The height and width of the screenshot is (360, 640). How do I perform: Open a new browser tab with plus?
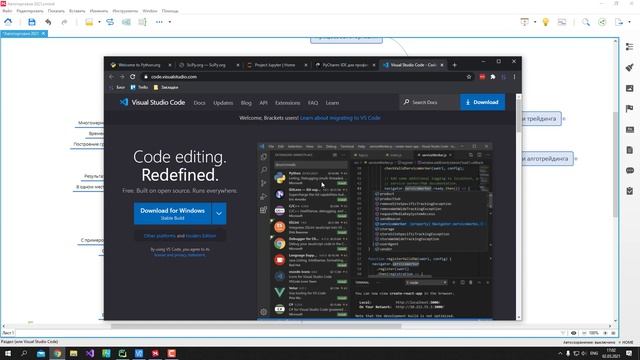[454, 65]
